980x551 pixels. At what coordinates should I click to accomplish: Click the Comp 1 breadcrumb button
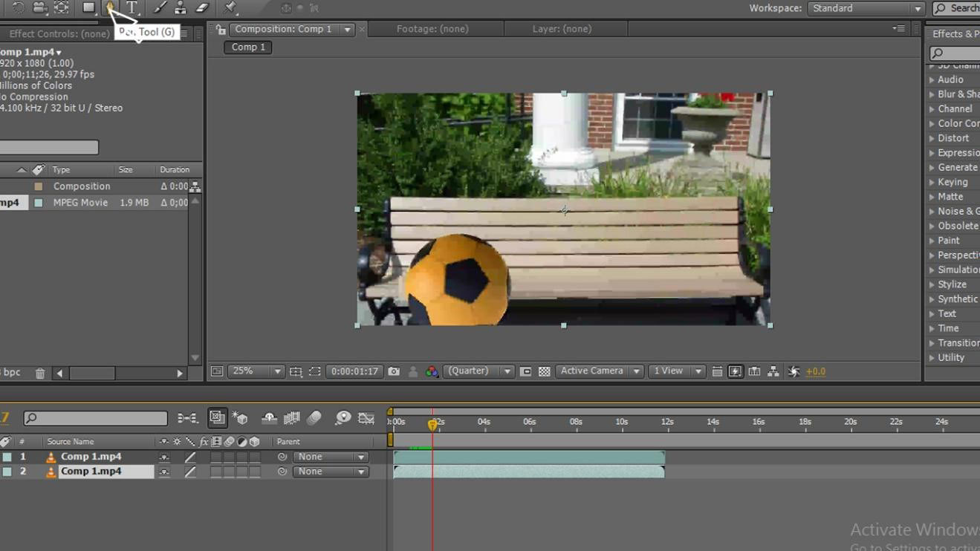(248, 47)
